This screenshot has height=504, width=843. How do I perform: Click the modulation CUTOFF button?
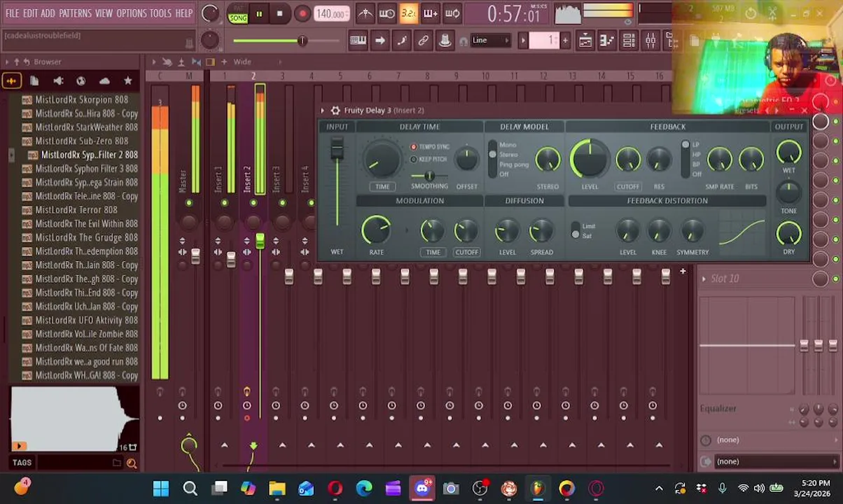pos(466,252)
